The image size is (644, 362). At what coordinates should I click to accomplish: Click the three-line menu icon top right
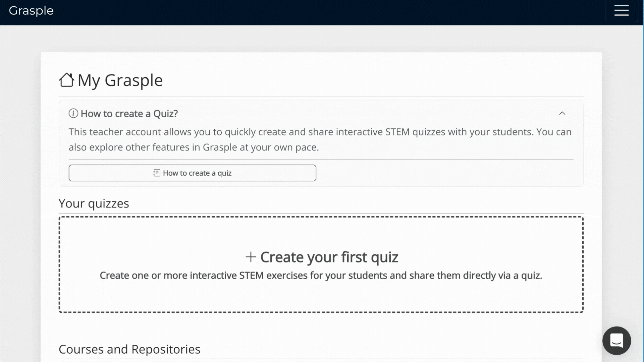coord(622,10)
